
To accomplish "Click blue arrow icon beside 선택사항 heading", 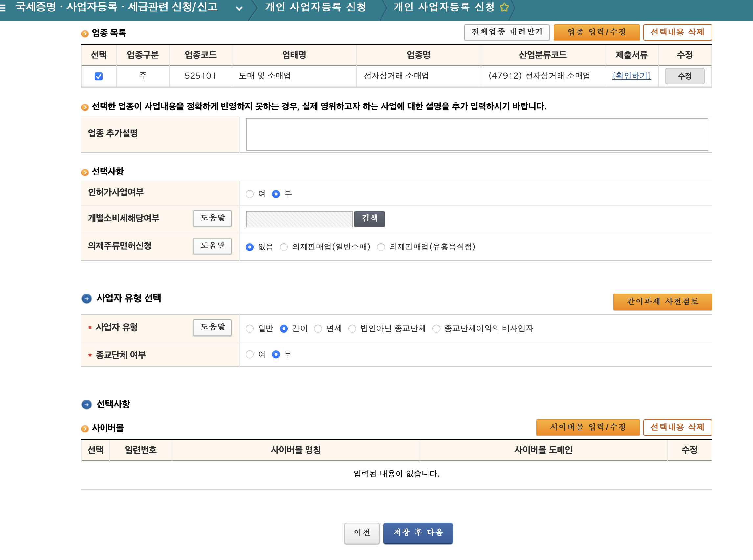I will [87, 404].
